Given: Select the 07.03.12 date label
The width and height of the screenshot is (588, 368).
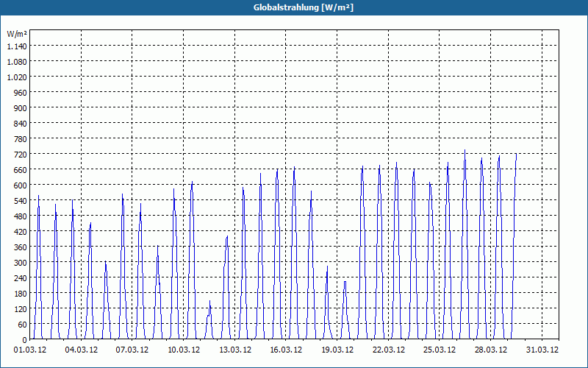Looking at the screenshot, I should pos(132,350).
